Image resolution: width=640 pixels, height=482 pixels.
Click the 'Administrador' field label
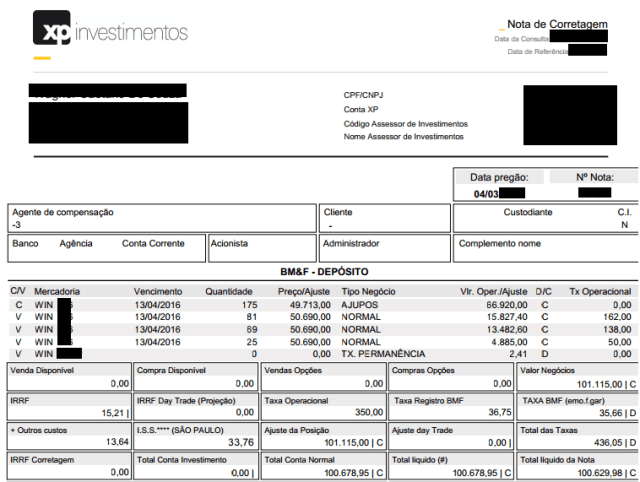351,243
